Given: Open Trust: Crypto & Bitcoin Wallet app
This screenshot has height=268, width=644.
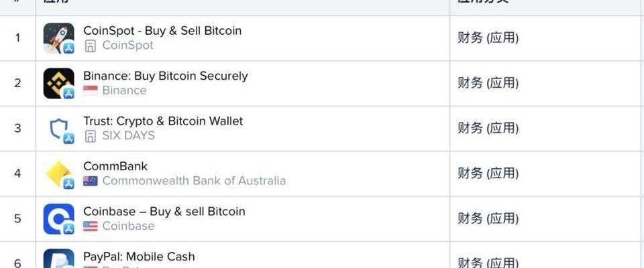Looking at the screenshot, I should pos(163,121).
